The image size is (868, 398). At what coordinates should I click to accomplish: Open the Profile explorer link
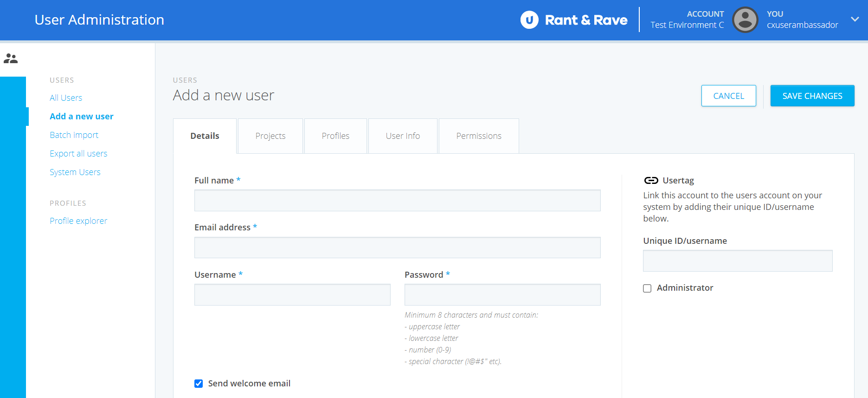click(78, 221)
